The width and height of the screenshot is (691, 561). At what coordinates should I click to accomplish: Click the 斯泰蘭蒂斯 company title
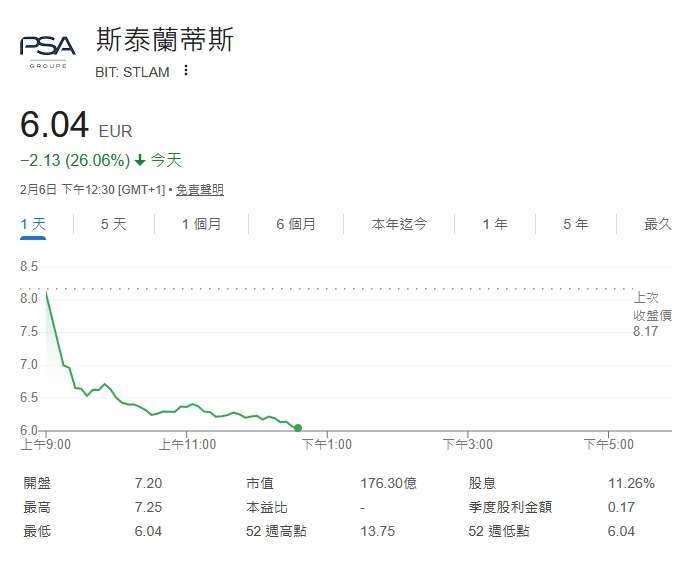164,39
